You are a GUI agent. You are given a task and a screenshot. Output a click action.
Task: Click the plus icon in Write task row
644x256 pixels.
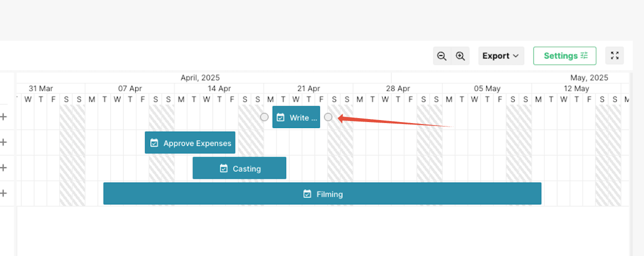pos(4,117)
